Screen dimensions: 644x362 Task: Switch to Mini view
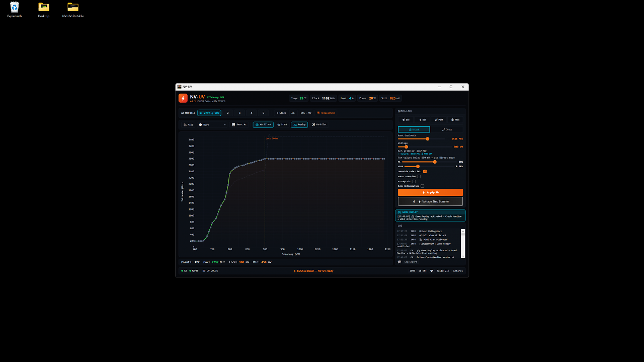188,124
